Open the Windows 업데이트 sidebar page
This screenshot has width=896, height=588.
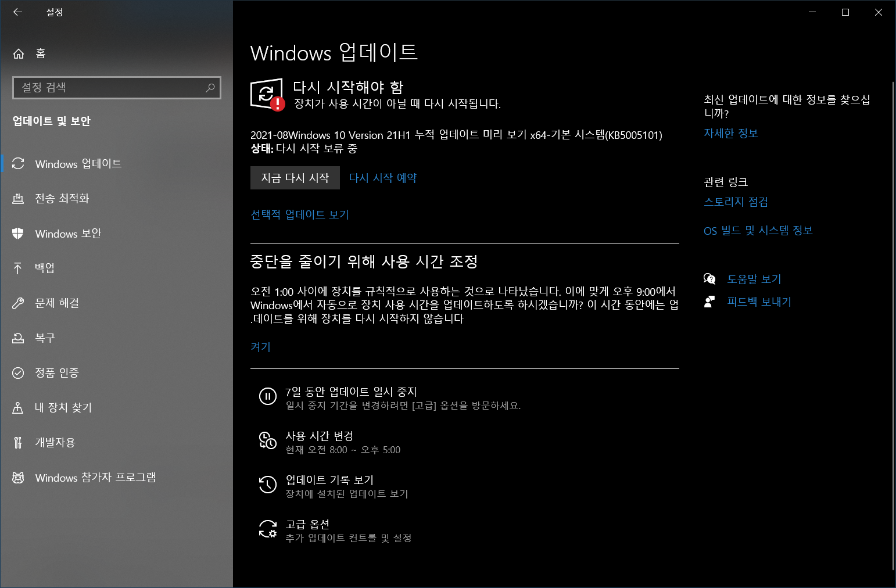(116, 164)
